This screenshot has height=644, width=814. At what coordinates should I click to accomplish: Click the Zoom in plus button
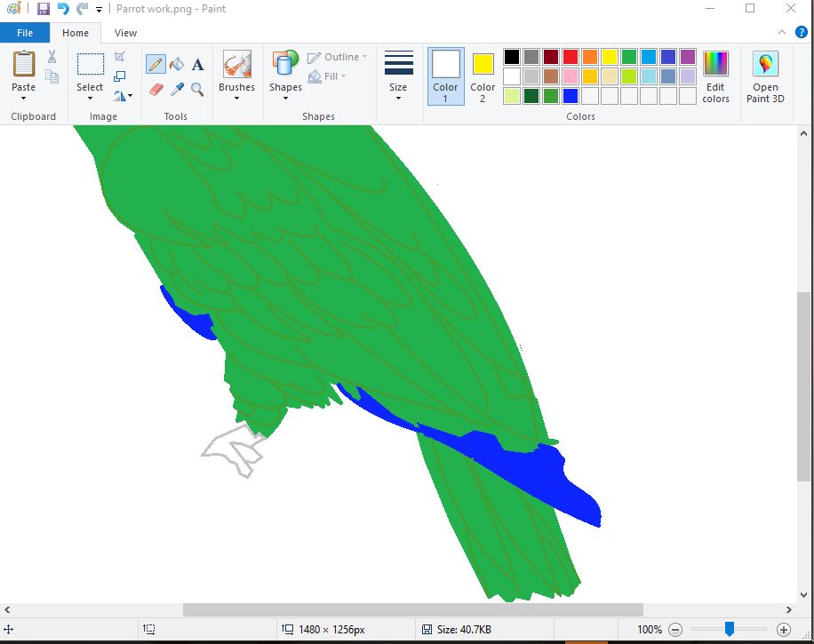pos(783,630)
